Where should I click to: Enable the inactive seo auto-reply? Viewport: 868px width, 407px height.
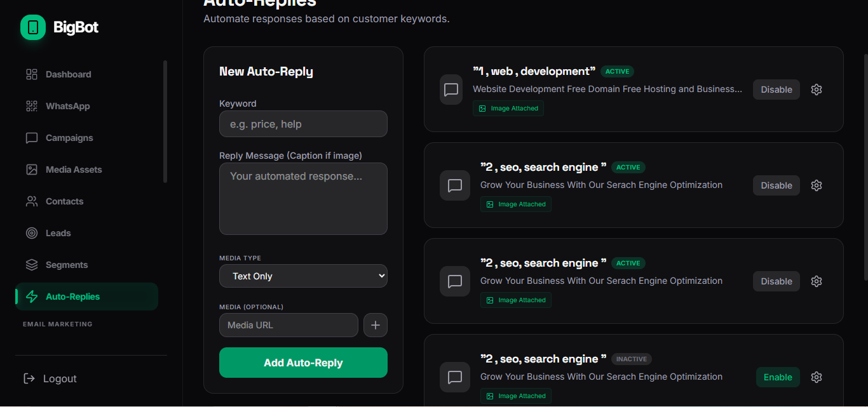tap(778, 377)
